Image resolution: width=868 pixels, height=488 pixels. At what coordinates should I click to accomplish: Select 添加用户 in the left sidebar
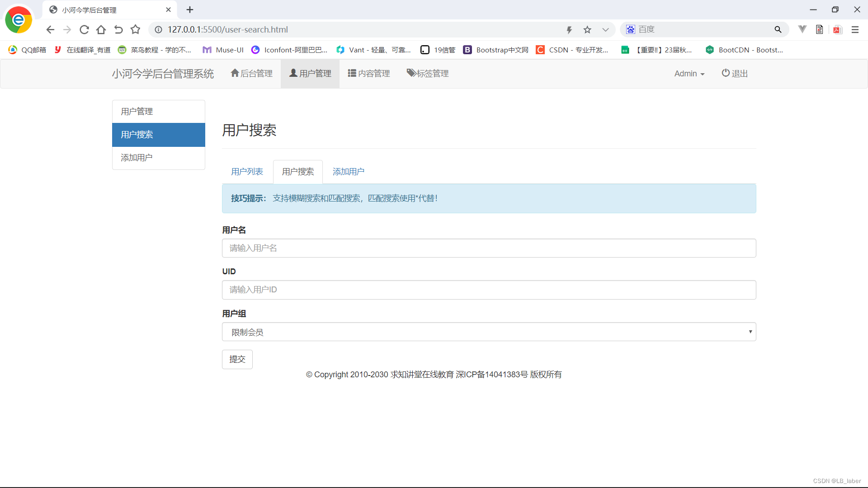(x=159, y=158)
